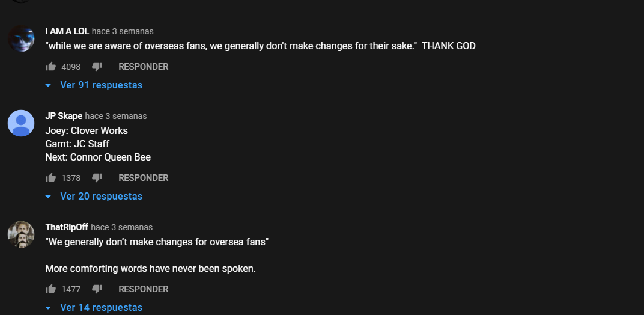644x315 pixels.
Task: Like JP Skape's comment
Action: pyautogui.click(x=51, y=178)
